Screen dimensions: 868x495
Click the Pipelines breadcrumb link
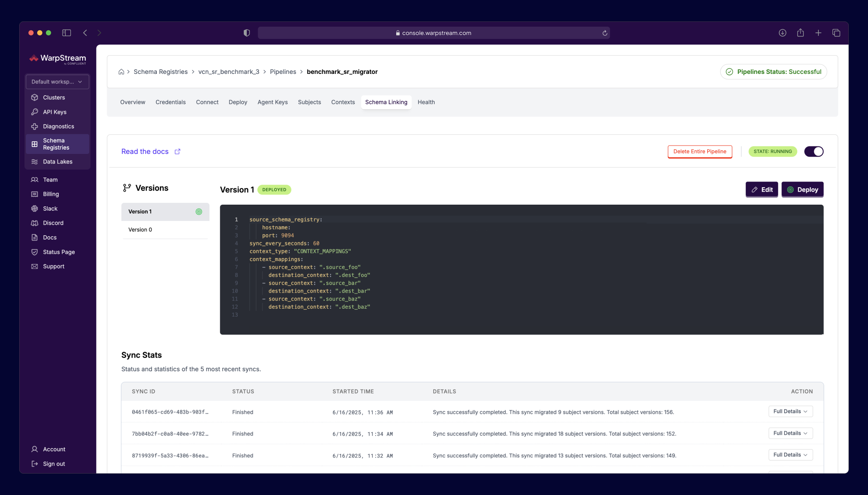pyautogui.click(x=283, y=72)
